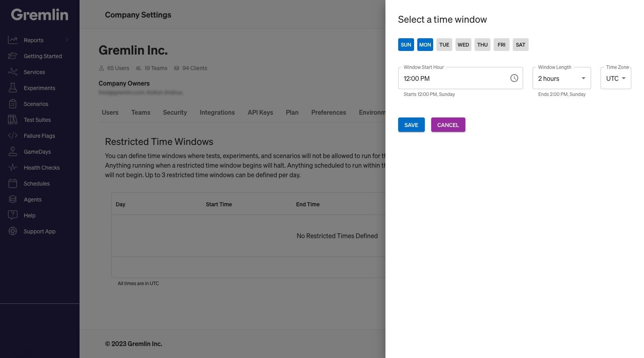644x358 pixels.
Task: Click the 94 Clients count text
Action: 195,68
